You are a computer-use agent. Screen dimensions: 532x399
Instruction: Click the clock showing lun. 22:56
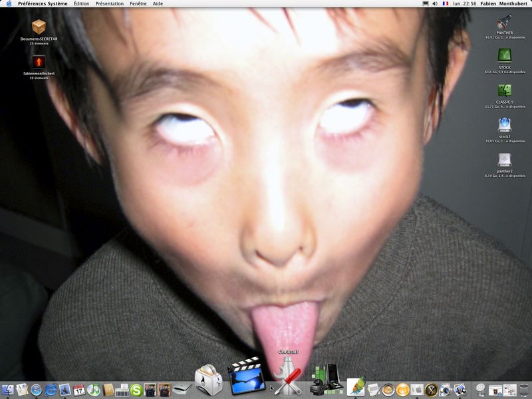point(464,4)
